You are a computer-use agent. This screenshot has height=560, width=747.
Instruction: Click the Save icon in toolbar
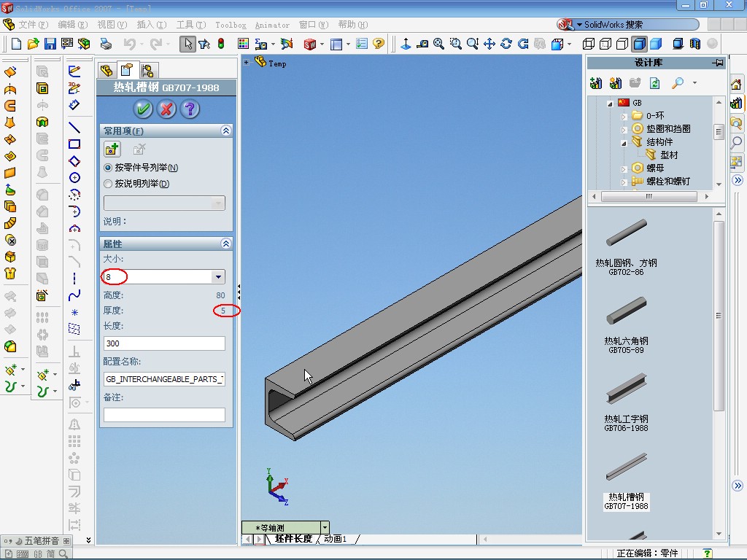coord(50,44)
